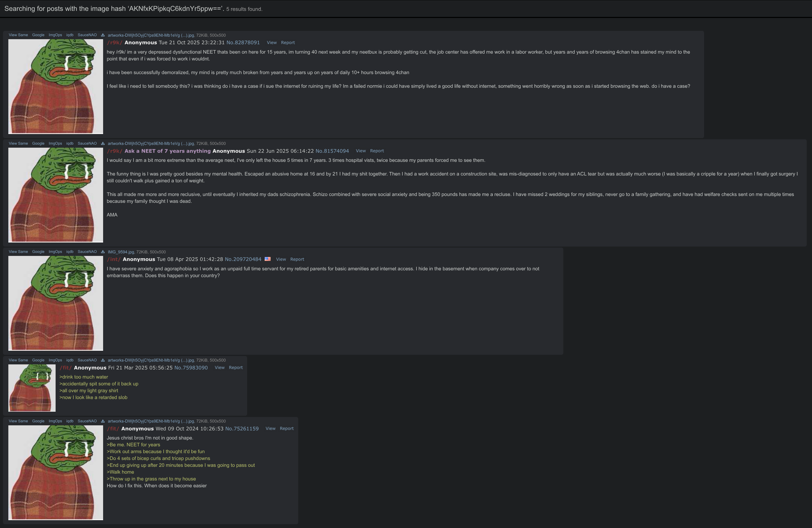Open small Pepe thumbnail in /fit/ March post
Screen dimensions: 812x528
(x=32, y=388)
